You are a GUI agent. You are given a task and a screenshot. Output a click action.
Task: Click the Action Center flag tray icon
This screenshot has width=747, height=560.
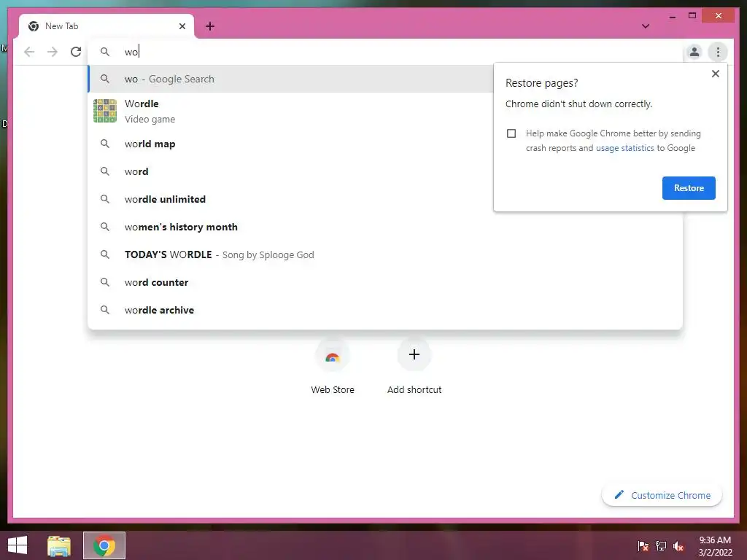point(643,546)
